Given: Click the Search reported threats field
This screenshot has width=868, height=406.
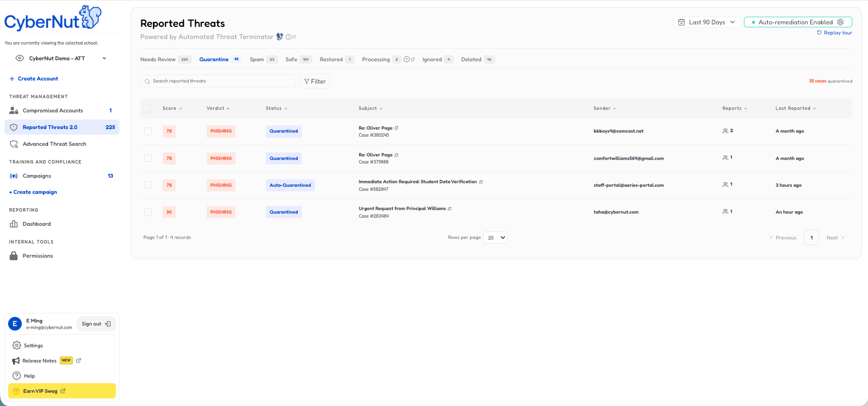Looking at the screenshot, I should pos(218,81).
